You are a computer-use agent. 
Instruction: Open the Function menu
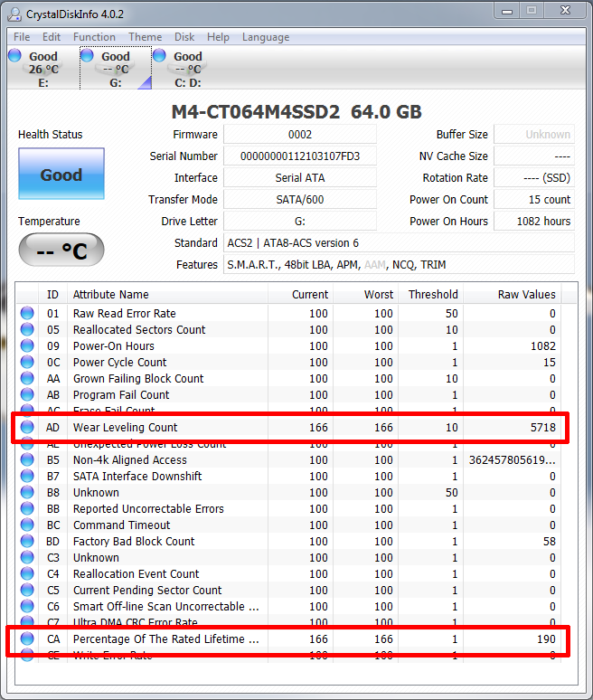tap(94, 37)
